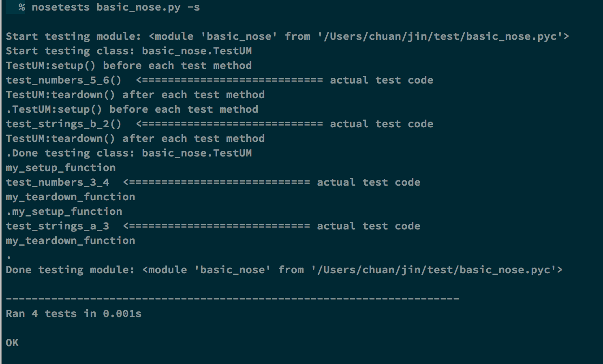Click the TestUM:teardown() line below test_numbers_5_6()
Image resolution: width=603 pixels, height=364 pixels.
pos(135,95)
